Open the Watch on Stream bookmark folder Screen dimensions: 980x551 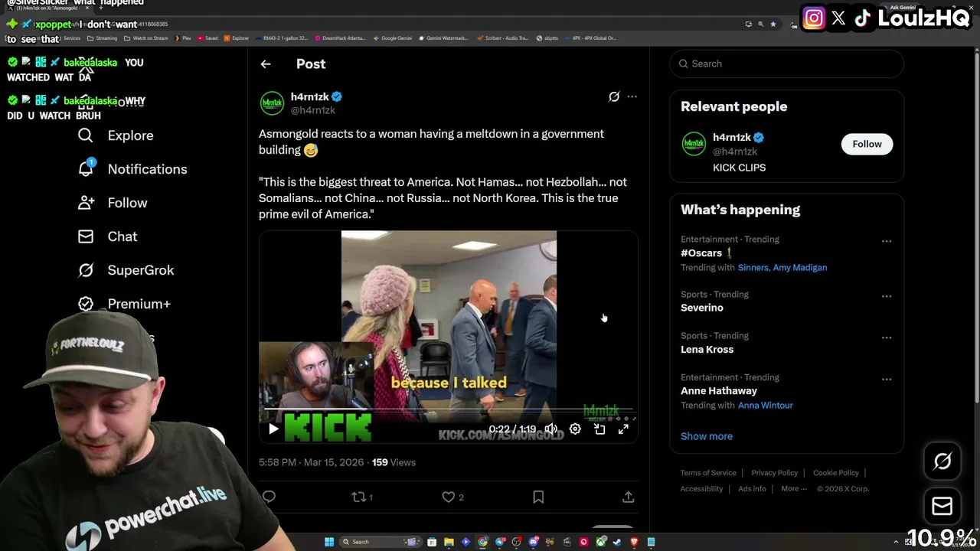click(x=146, y=38)
